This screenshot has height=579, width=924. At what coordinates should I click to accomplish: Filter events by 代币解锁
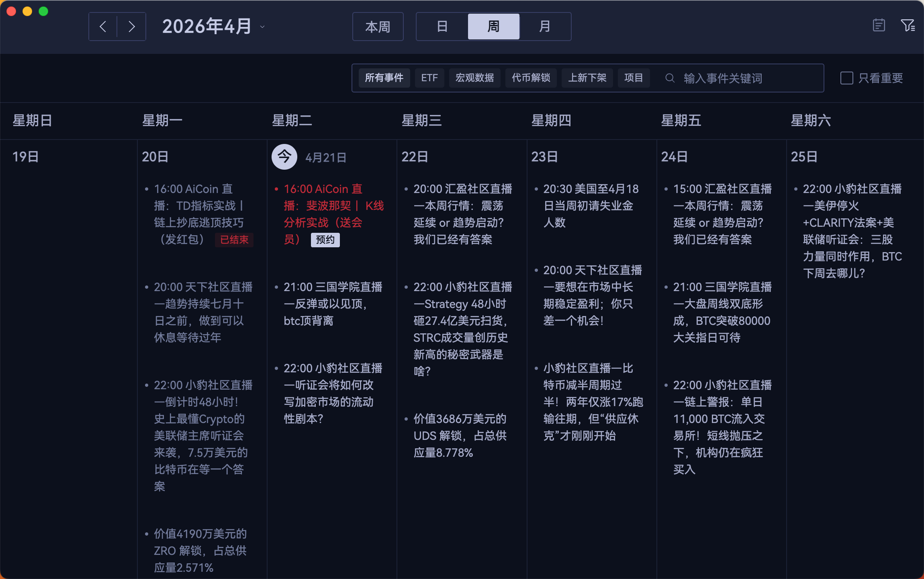pyautogui.click(x=531, y=78)
